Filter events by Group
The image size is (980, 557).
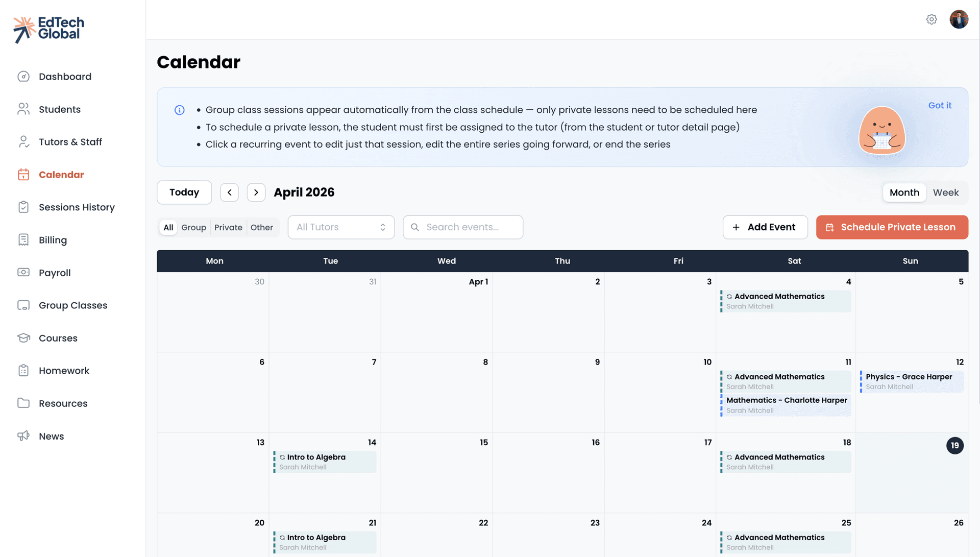pyautogui.click(x=194, y=227)
